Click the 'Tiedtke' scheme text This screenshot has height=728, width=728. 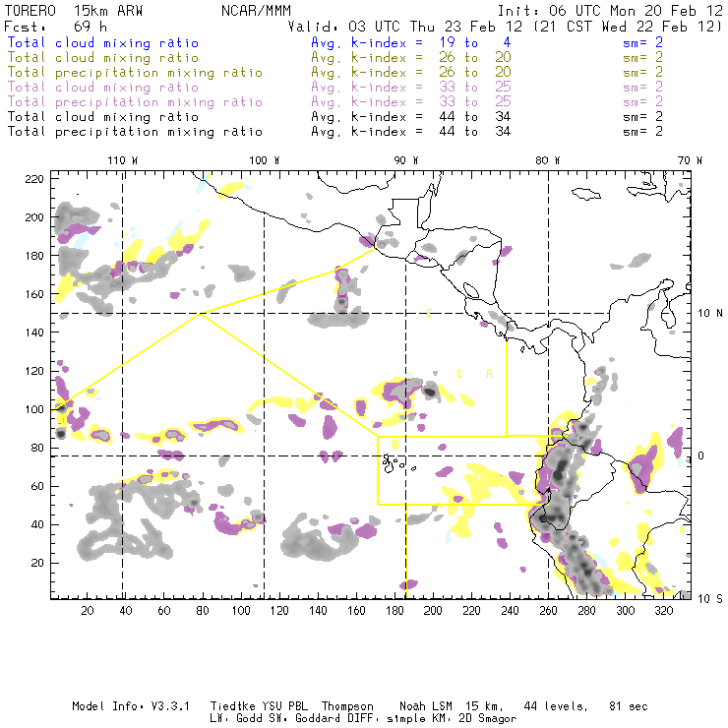coord(233,706)
